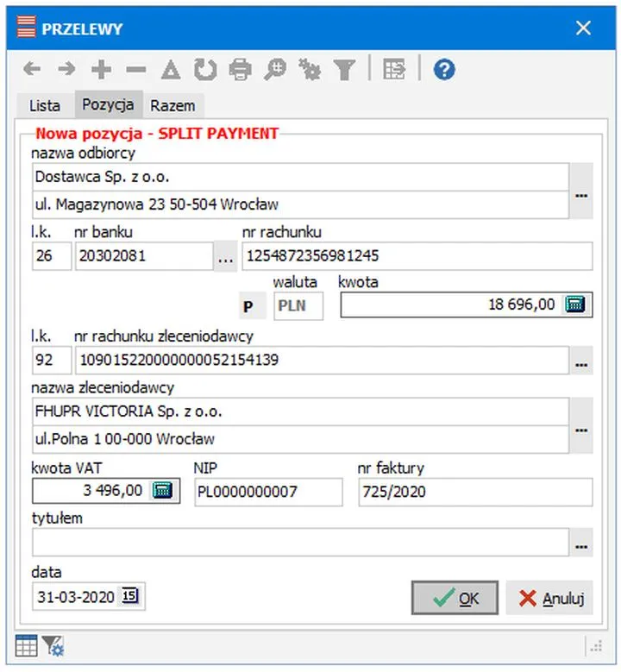Toggle the P button beside waluta
This screenshot has height=672, width=621.
(248, 305)
